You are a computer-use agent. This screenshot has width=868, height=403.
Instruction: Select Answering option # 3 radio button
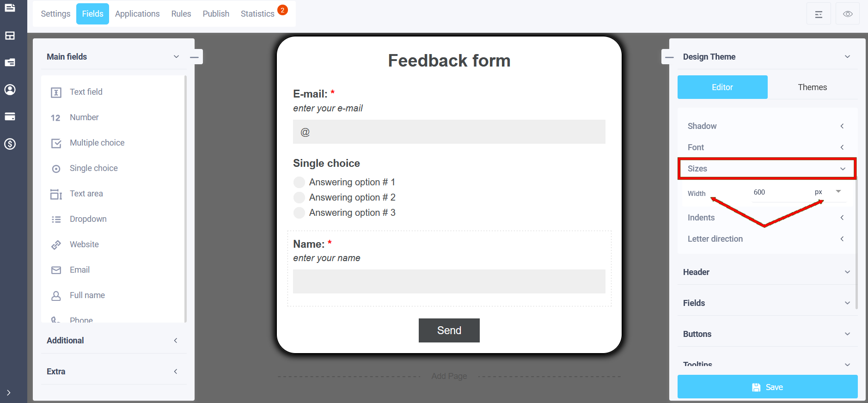[x=299, y=213]
